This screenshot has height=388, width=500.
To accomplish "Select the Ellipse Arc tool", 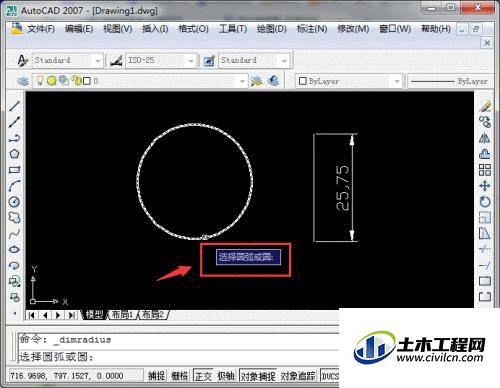I will pos(14,265).
